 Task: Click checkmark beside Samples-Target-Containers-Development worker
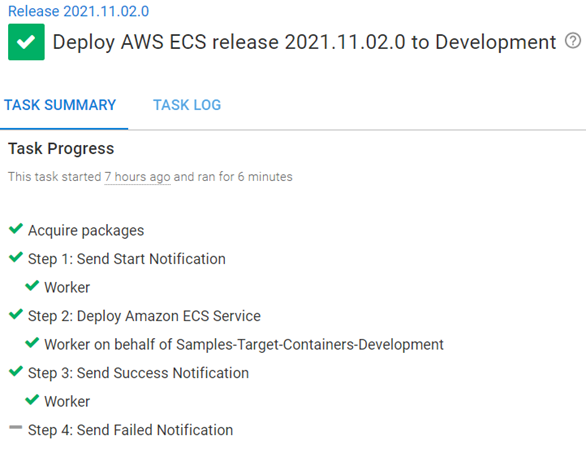[x=32, y=343]
